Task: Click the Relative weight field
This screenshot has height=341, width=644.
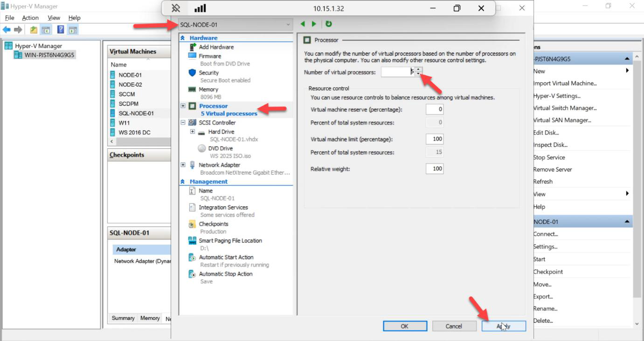Action: coord(435,169)
